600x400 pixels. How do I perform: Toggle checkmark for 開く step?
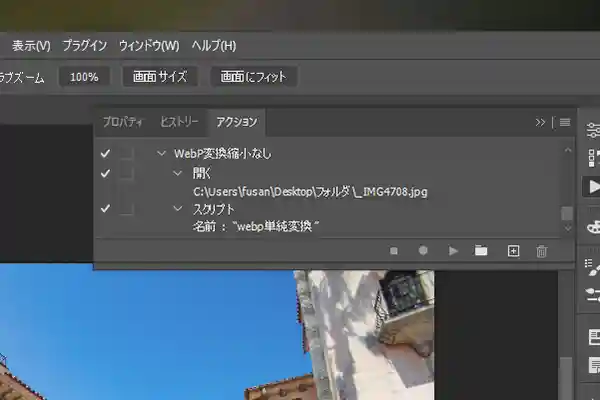(x=105, y=174)
